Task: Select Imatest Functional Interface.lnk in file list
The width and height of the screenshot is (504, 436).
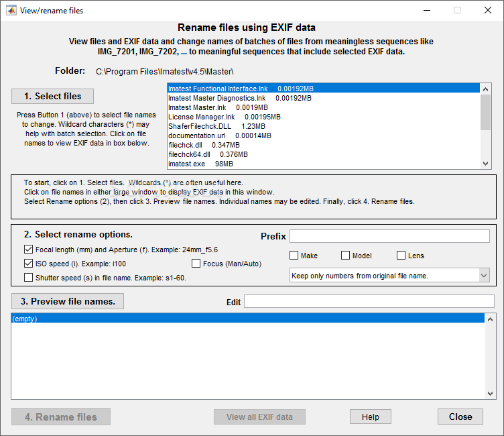Action: [323, 89]
